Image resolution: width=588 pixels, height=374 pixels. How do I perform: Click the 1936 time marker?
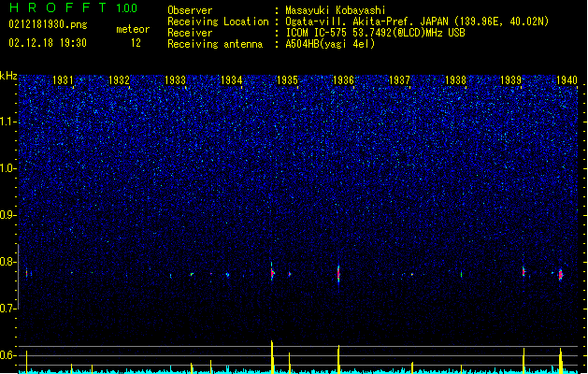tap(343, 79)
